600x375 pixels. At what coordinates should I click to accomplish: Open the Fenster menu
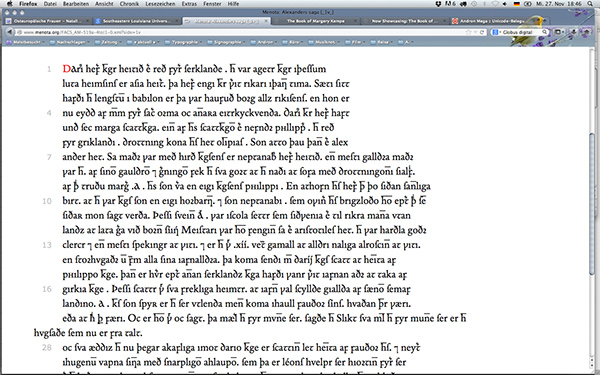click(212, 4)
